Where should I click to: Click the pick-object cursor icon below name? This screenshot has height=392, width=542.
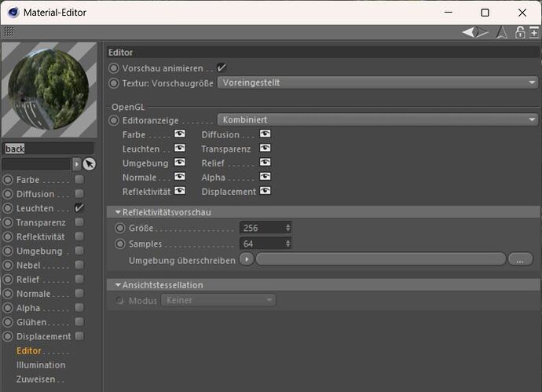[90, 164]
